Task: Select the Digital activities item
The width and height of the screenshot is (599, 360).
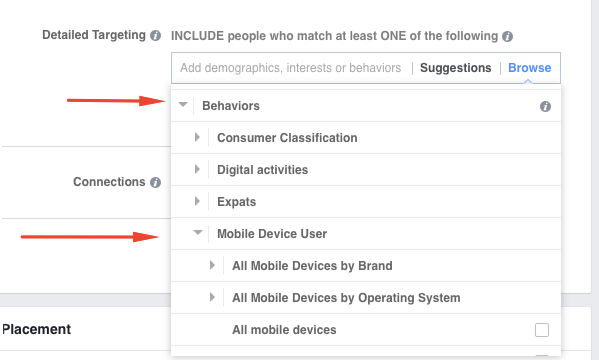Action: pyautogui.click(x=262, y=170)
